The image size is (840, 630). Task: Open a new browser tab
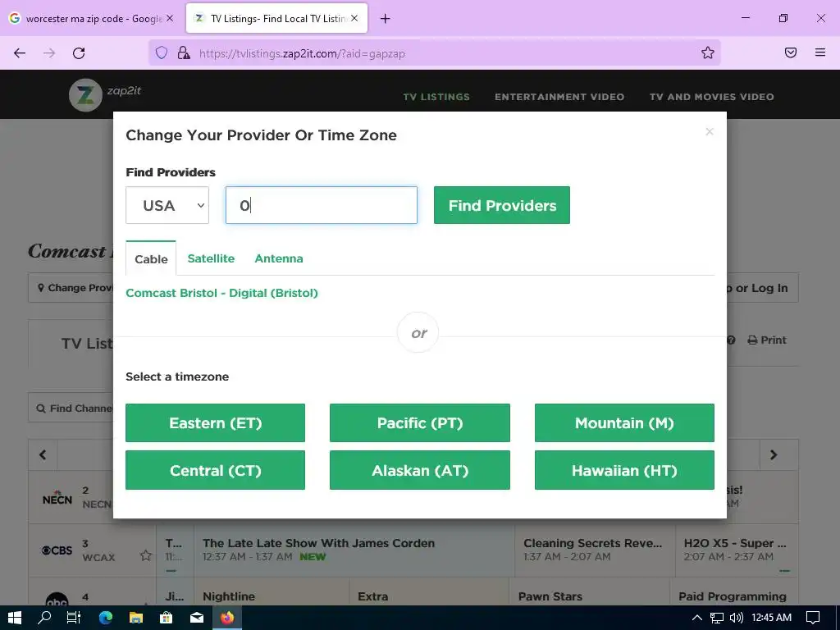coord(386,19)
